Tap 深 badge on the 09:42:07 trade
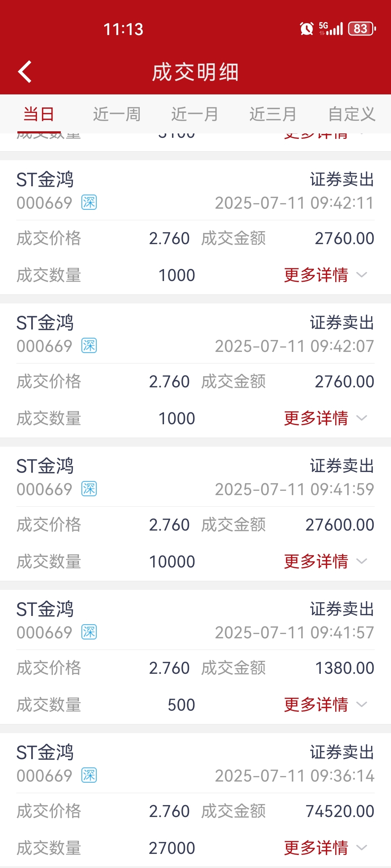391x868 pixels. point(89,346)
